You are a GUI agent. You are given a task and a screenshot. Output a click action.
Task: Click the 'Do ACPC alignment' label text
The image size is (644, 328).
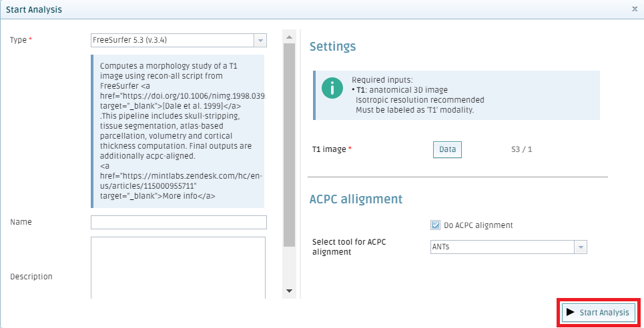coord(478,225)
